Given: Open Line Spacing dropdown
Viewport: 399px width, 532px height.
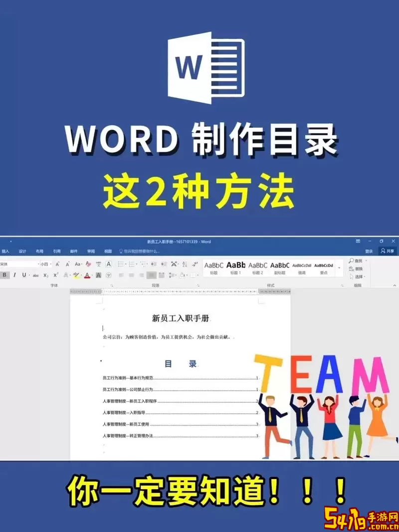Looking at the screenshot, I should (173, 275).
